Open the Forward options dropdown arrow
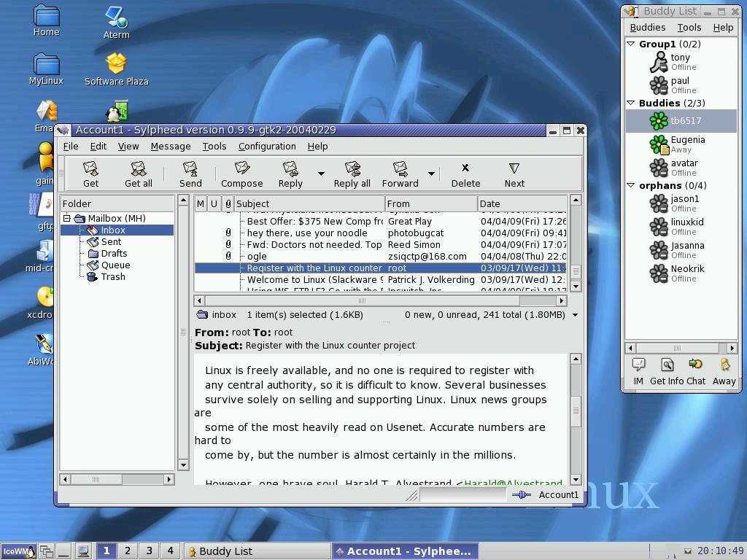Viewport: 747px width, 560px height. pos(431,174)
